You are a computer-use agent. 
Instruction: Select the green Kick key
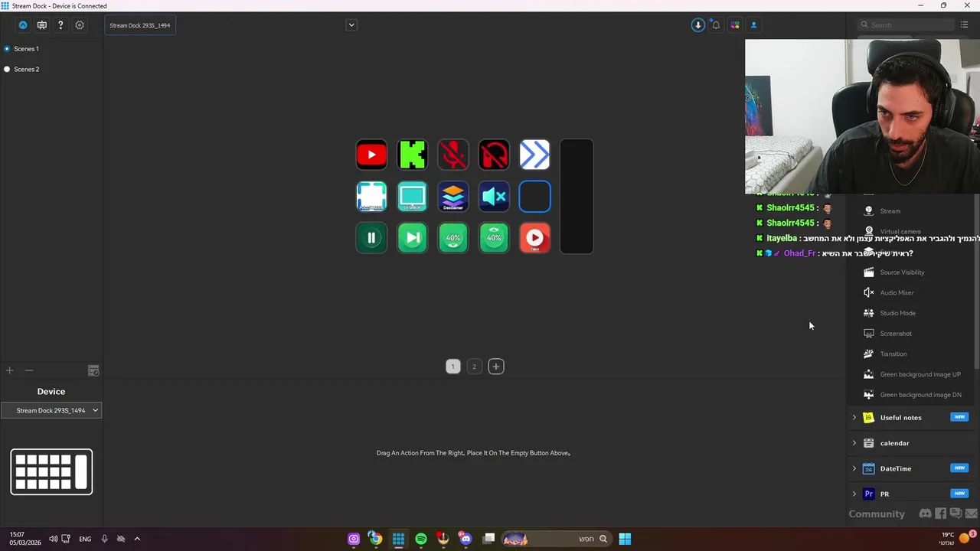pyautogui.click(x=412, y=155)
